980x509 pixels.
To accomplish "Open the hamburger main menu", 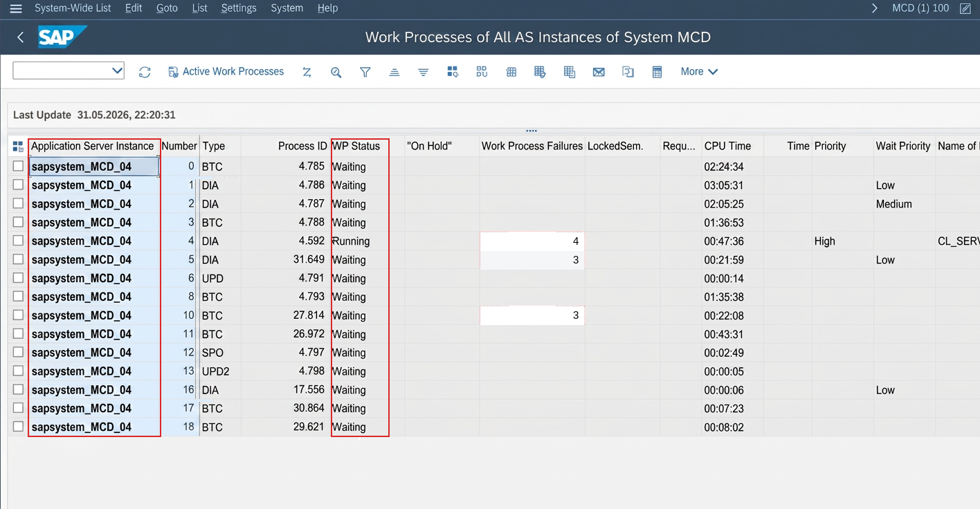I will pos(16,8).
